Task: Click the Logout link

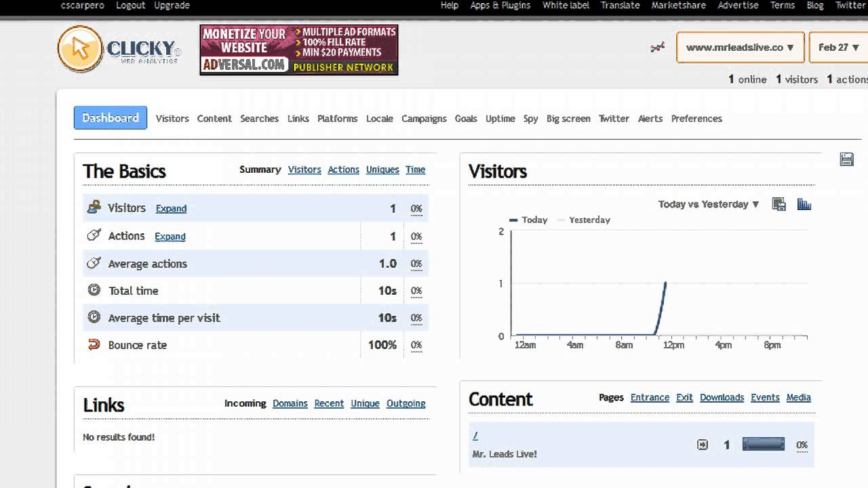Action: click(130, 5)
